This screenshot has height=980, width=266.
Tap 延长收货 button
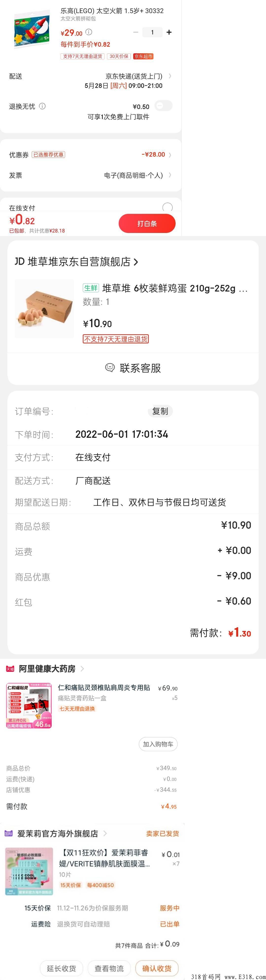(x=61, y=968)
